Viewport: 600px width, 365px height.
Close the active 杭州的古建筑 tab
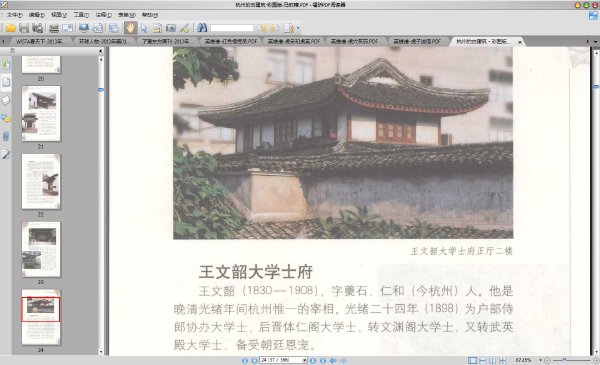520,42
